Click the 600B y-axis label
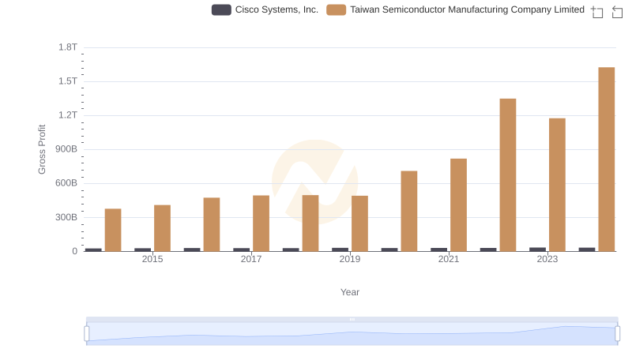 (66, 183)
